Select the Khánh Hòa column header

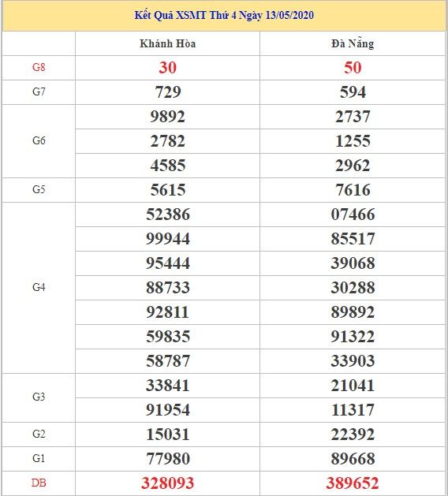tap(168, 43)
